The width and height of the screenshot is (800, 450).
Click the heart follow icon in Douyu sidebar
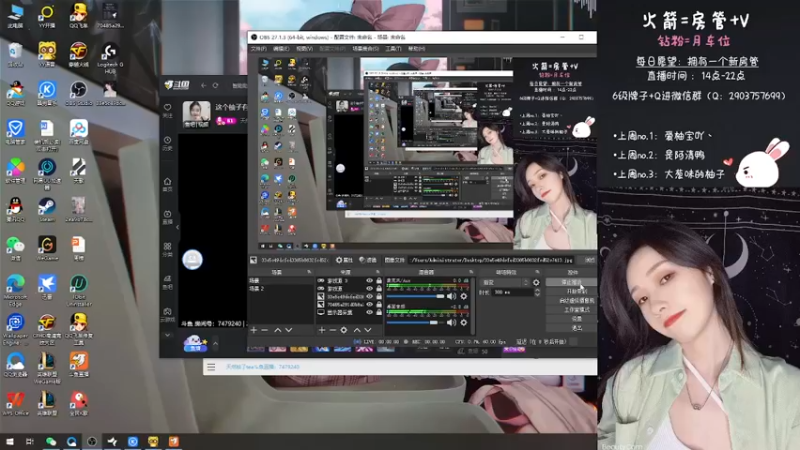coord(167,110)
